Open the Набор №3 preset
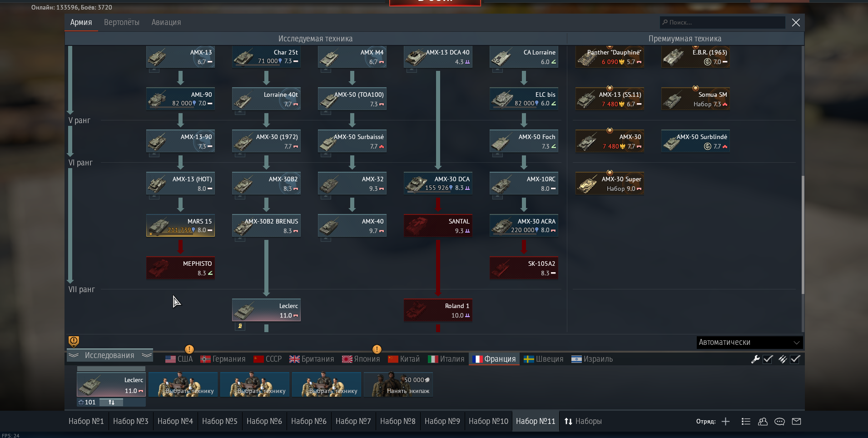Viewport: 868px width, 438px height. 131,421
